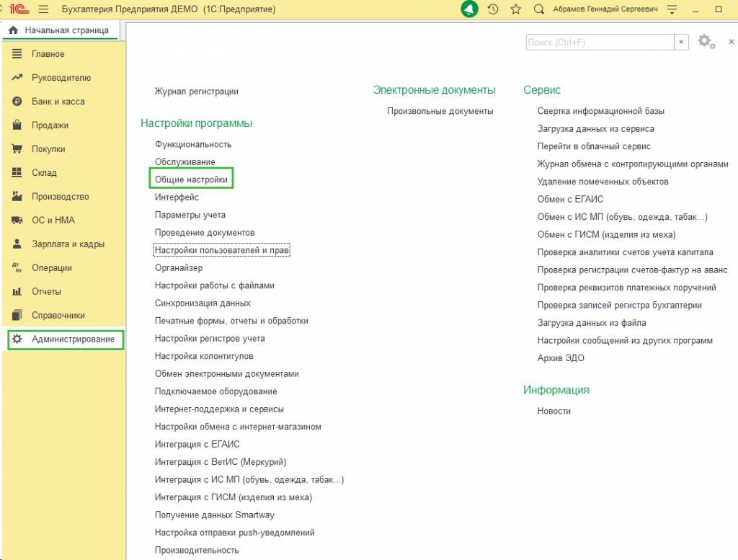Open Журнал регистрации
This screenshot has height=560, width=738.
(196, 92)
